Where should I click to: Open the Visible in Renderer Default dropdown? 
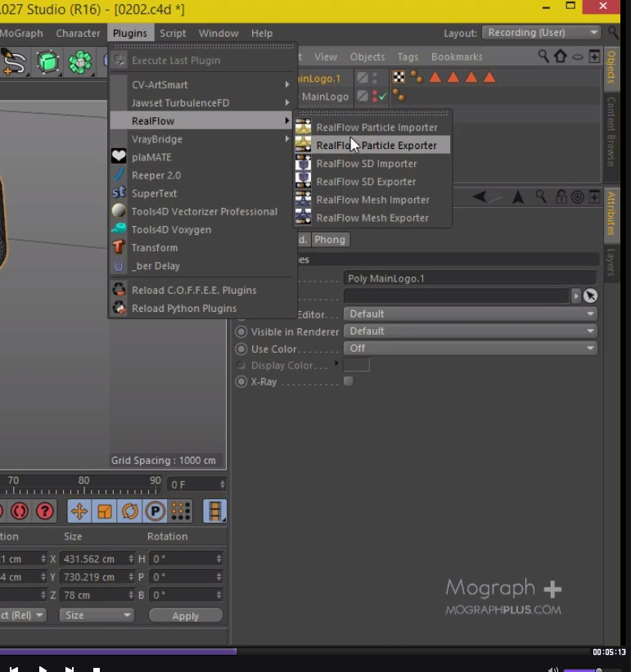(471, 331)
